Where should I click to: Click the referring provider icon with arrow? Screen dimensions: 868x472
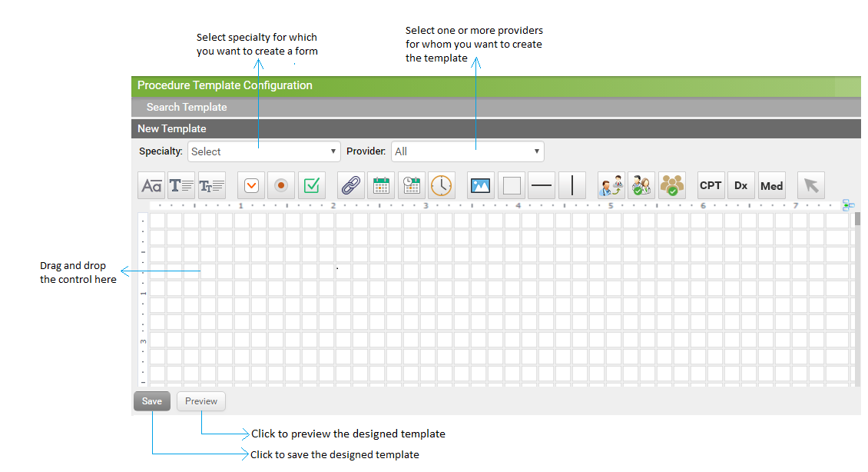click(611, 185)
